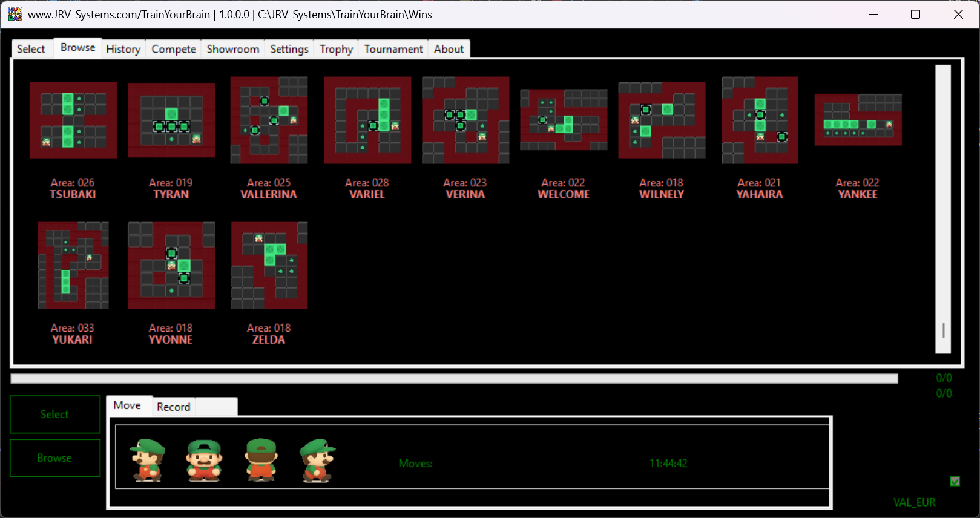The image size is (980, 518).
Task: Select the YUKARI puzzle thumbnail
Action: (73, 265)
